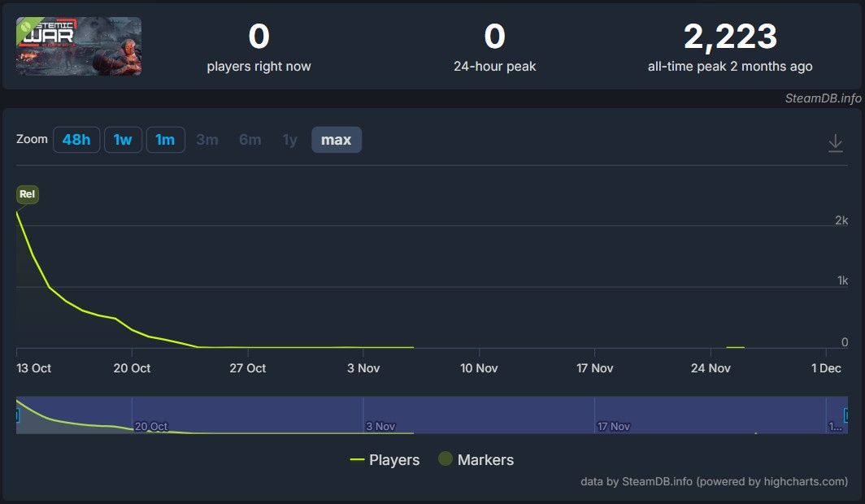The image size is (865, 504).
Task: Toggle Markers series in legend
Action: pyautogui.click(x=476, y=459)
